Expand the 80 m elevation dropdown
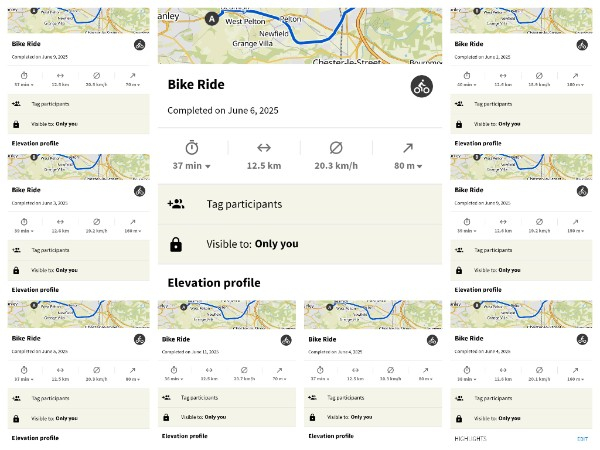Screen dimensions: 600x450 pyautogui.click(x=408, y=166)
